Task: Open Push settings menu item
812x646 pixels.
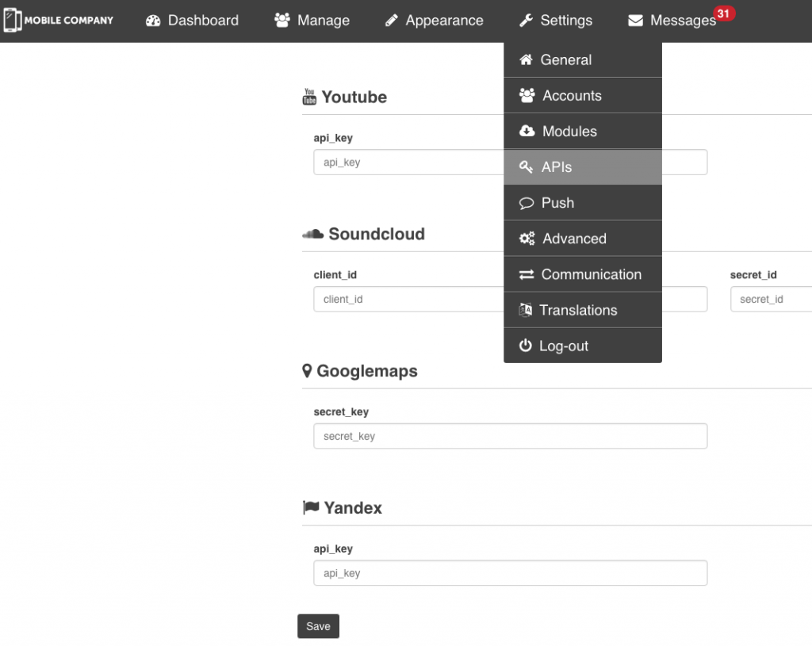Action: tap(557, 203)
